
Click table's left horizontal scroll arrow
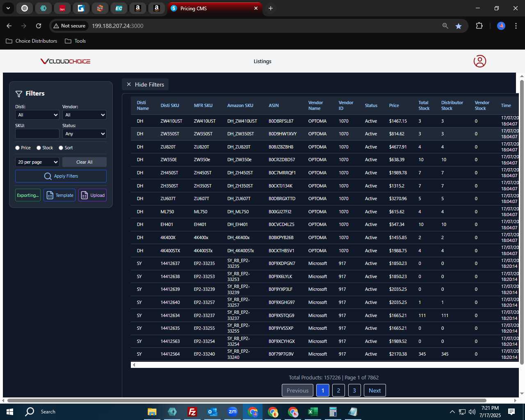coord(134,365)
